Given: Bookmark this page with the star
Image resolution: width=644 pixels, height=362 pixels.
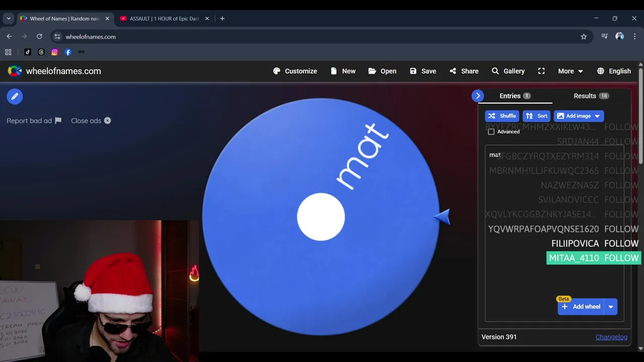Looking at the screenshot, I should pyautogui.click(x=584, y=37).
